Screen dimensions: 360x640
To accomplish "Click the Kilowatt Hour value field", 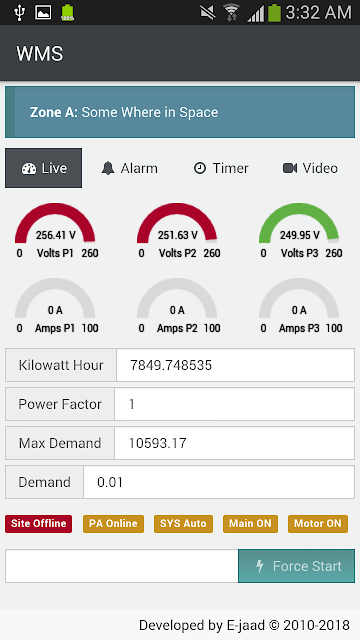I will pos(236,365).
